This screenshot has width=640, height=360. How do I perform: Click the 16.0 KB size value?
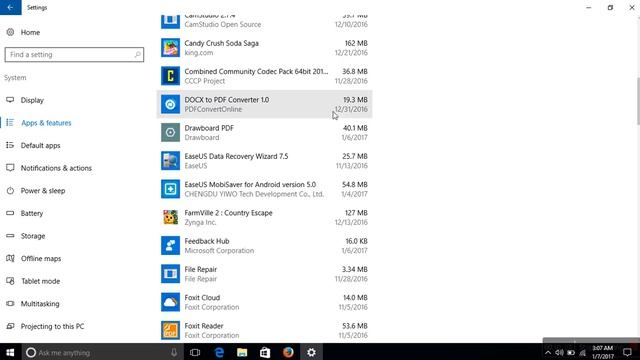(356, 241)
